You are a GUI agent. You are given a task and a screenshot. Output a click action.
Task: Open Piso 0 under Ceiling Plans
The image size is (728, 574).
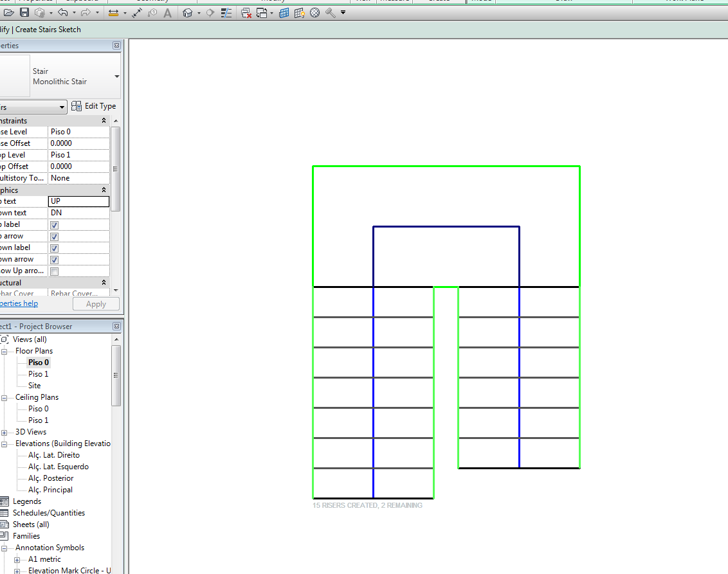click(38, 409)
